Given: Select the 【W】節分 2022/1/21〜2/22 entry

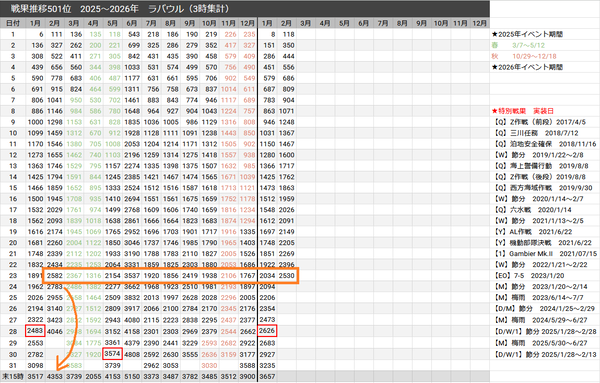Looking at the screenshot, I should pos(540,264).
